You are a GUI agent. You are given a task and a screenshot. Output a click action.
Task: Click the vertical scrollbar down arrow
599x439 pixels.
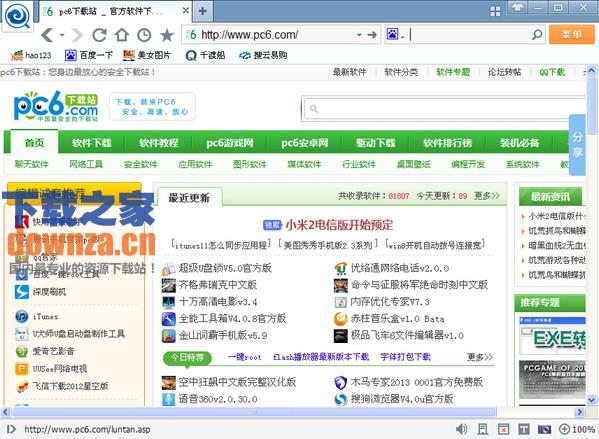[592, 400]
